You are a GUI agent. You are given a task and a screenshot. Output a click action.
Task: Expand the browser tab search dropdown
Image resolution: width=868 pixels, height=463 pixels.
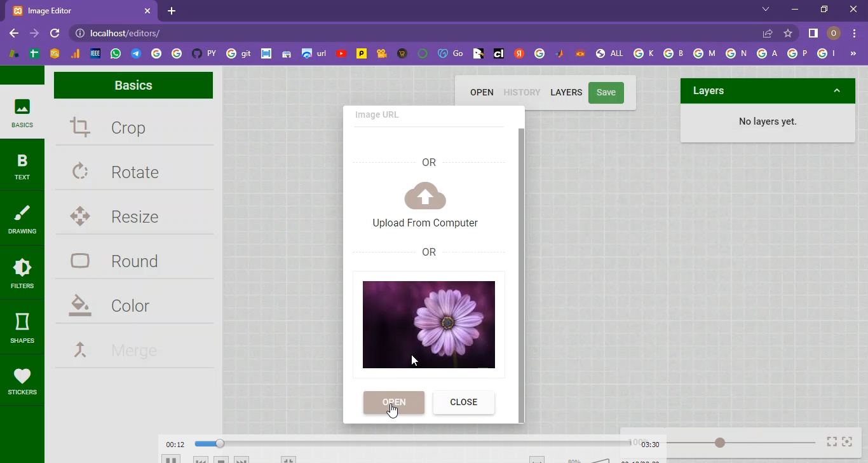pos(766,10)
